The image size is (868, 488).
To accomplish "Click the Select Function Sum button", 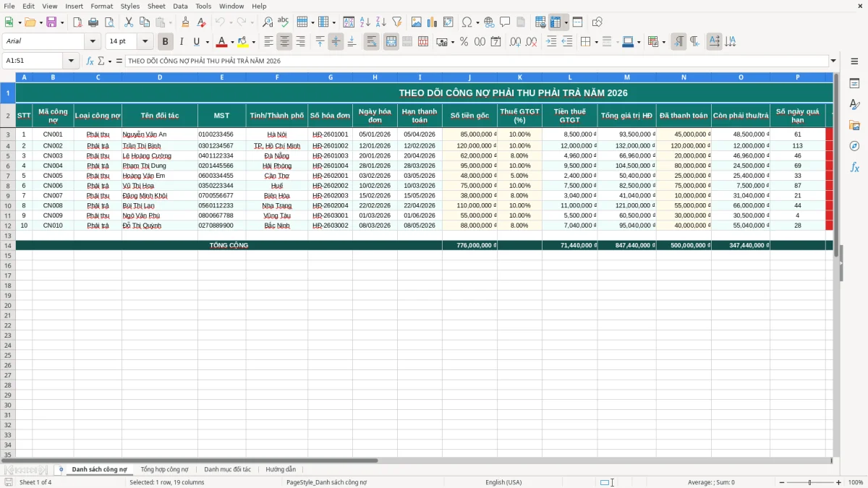I will click(x=101, y=61).
